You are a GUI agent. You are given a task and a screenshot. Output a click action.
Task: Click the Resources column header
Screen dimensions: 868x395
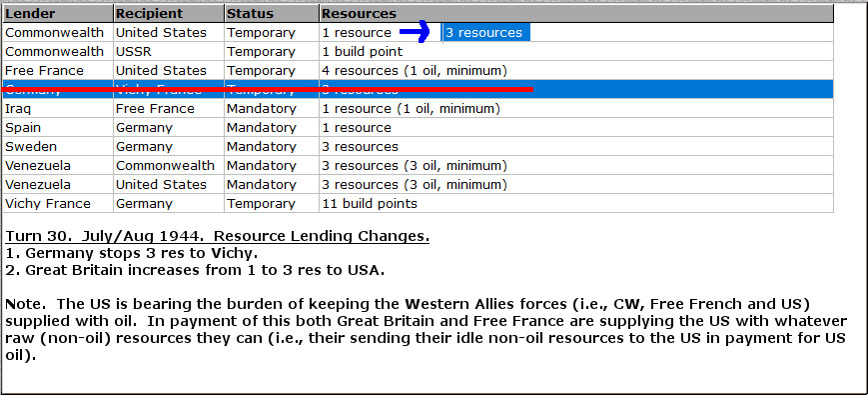click(576, 13)
